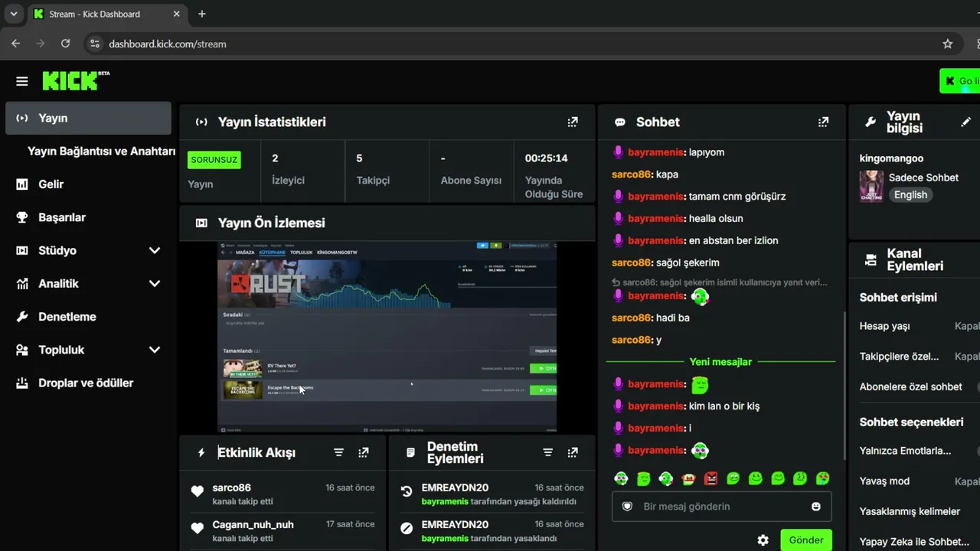Insert the emote wearing a red hat
Viewport: 980px width, 551px height.
click(688, 479)
